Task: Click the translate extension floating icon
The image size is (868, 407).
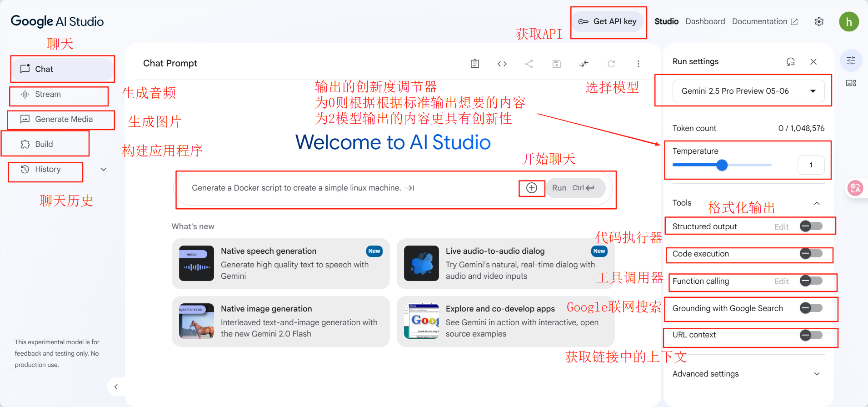Action: click(856, 188)
